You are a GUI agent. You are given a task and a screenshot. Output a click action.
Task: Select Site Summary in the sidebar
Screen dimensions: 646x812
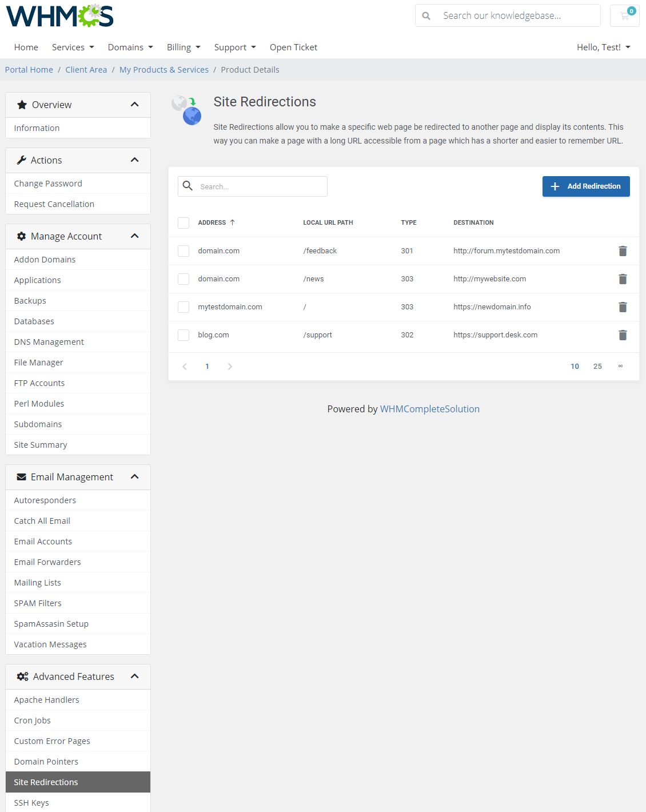tap(40, 444)
